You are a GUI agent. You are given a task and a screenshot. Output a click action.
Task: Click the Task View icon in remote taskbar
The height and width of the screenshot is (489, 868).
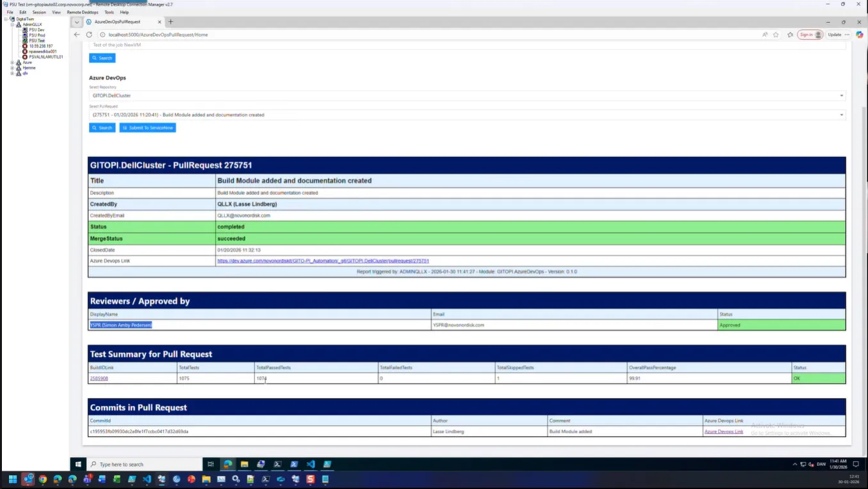click(x=210, y=464)
